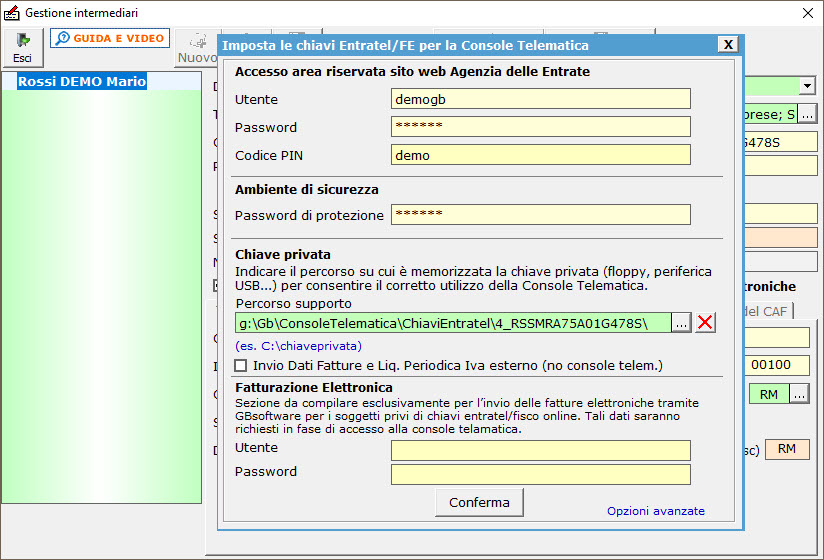Browse for the private key path
824x560 pixels.
click(681, 322)
